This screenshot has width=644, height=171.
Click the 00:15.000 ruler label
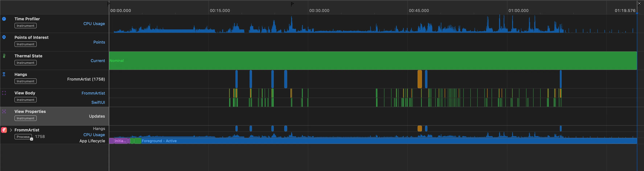coord(220,11)
